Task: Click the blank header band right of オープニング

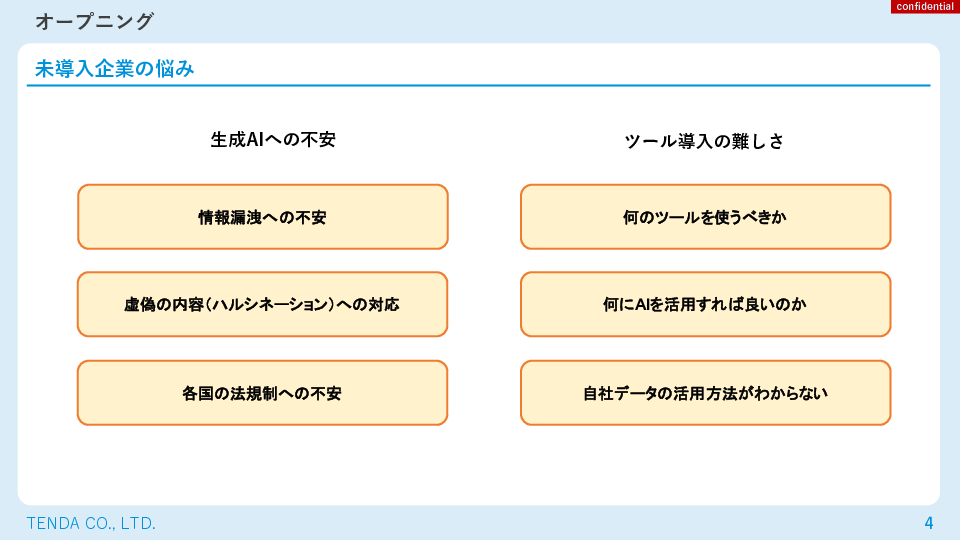Action: pyautogui.click(x=520, y=21)
